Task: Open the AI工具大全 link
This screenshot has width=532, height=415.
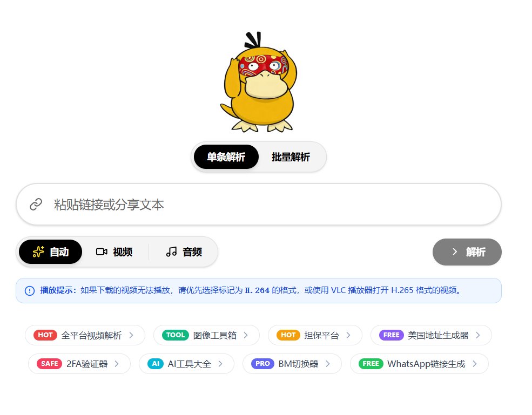Action: click(187, 364)
